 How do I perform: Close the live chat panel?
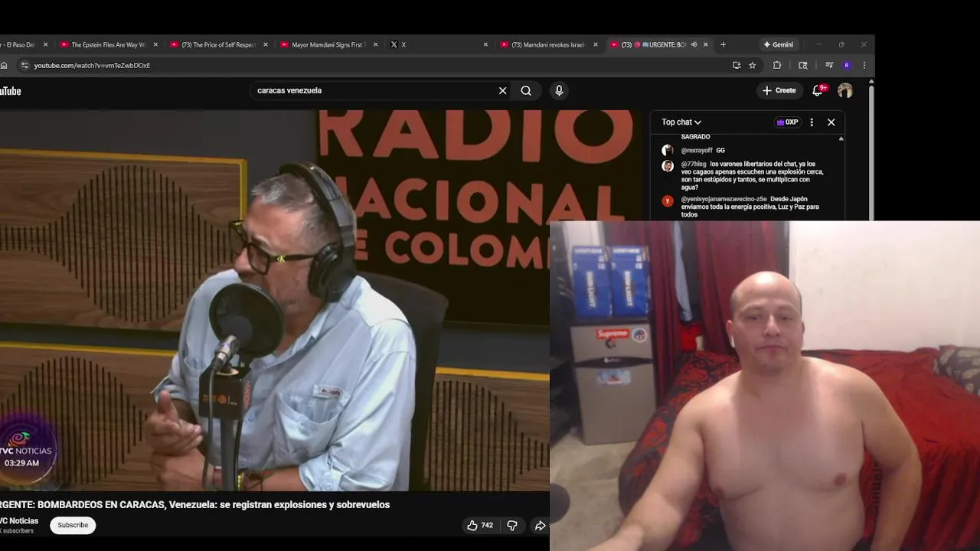pyautogui.click(x=831, y=122)
